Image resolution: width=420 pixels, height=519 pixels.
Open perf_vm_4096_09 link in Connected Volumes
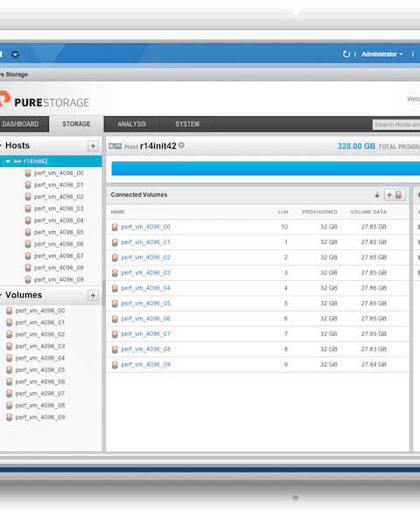point(145,364)
